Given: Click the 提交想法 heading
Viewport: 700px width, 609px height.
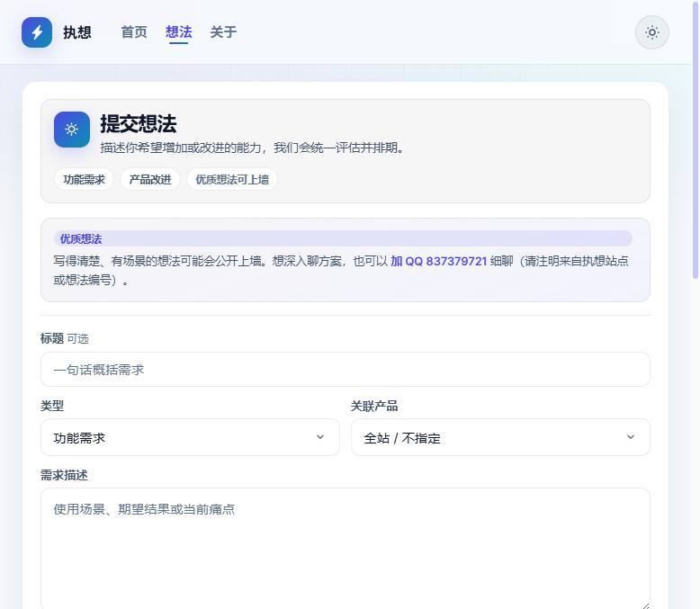Looking at the screenshot, I should (x=139, y=123).
